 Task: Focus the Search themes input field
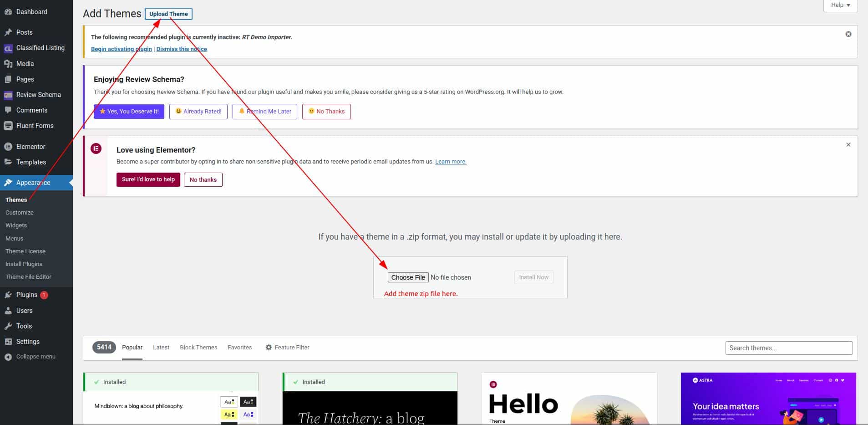click(x=789, y=348)
